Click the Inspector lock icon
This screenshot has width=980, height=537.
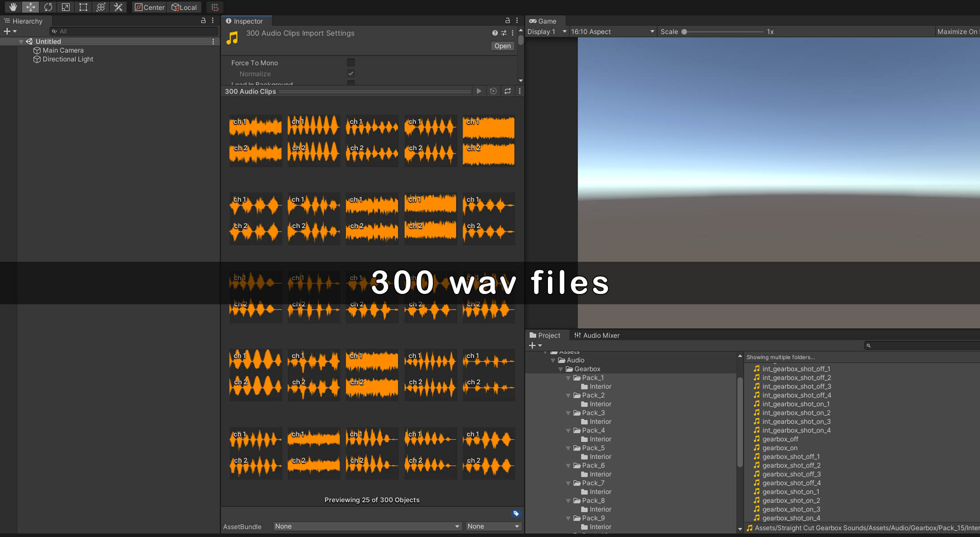[x=507, y=21]
